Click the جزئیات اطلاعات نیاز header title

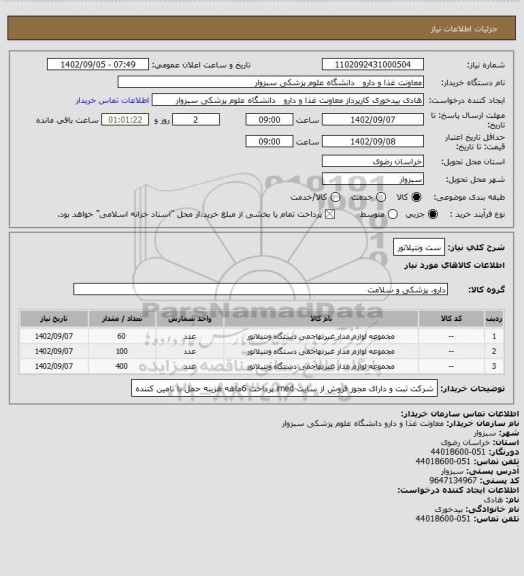464,29
